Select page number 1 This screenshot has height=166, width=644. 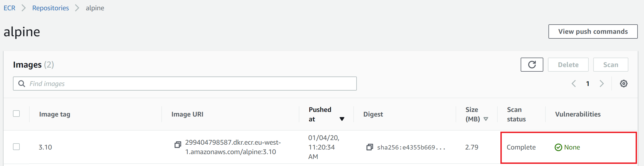click(588, 84)
